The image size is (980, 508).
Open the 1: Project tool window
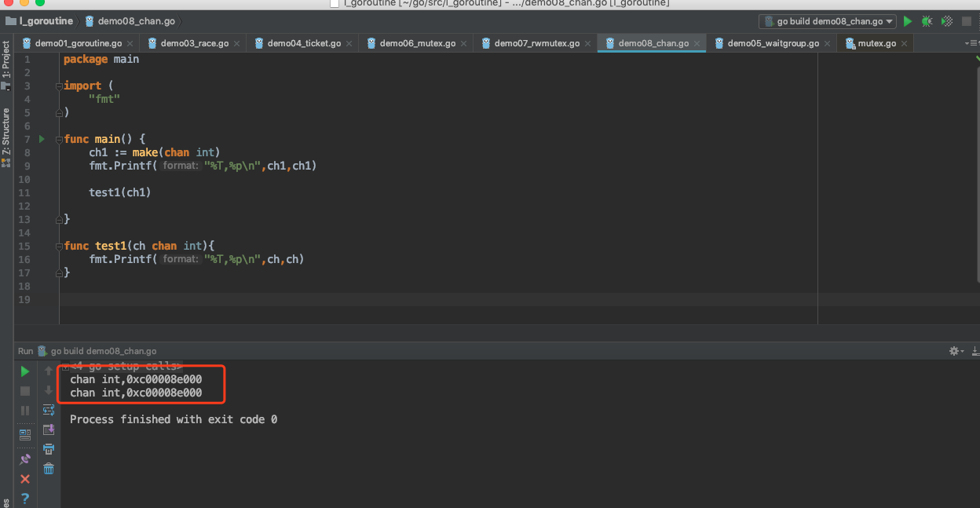click(6, 63)
